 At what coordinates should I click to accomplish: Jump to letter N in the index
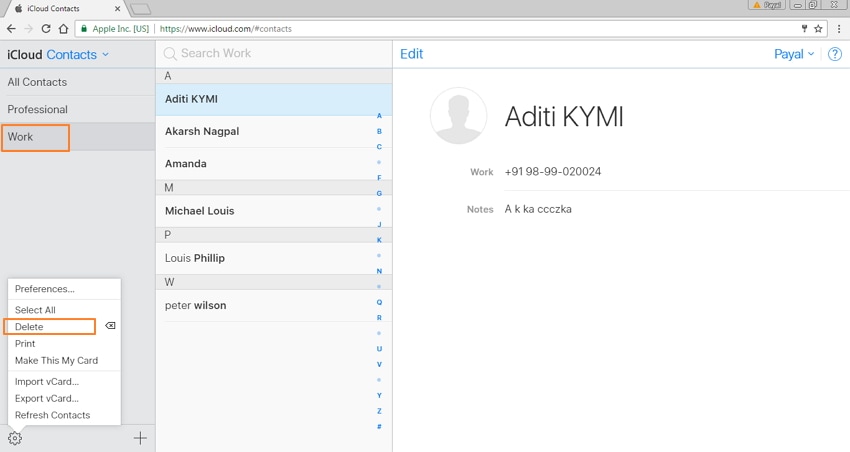[x=379, y=271]
